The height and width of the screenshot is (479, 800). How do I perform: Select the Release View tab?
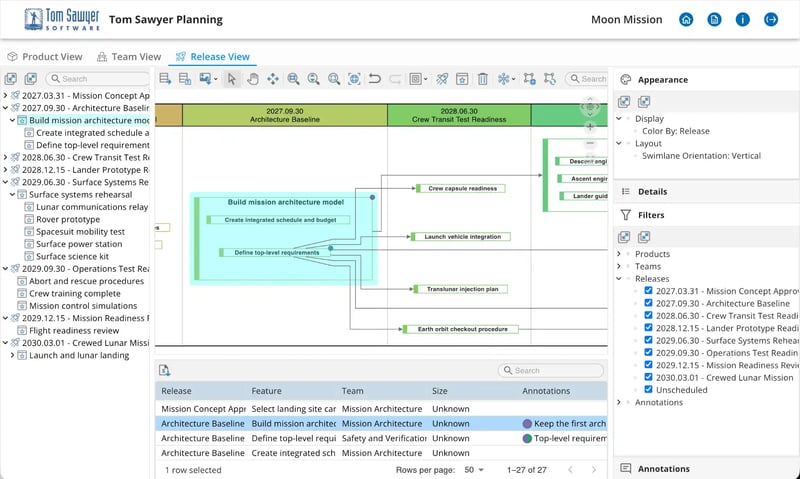pyautogui.click(x=212, y=57)
